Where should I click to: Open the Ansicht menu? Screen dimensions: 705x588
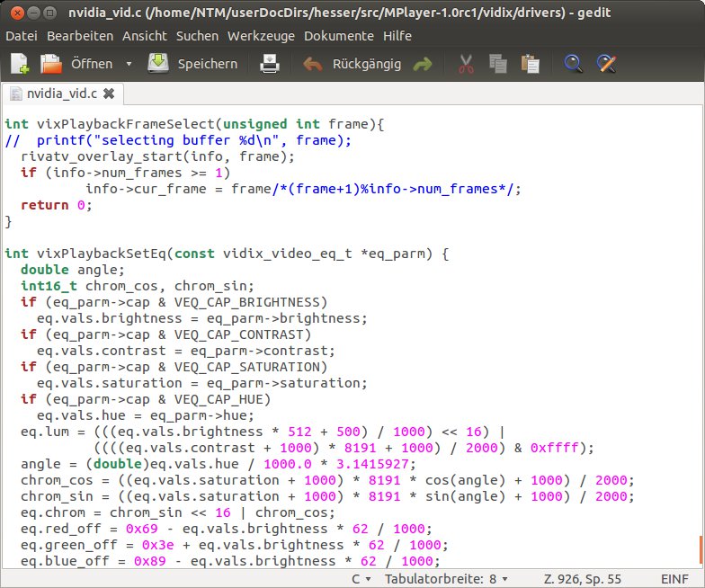pyautogui.click(x=145, y=36)
